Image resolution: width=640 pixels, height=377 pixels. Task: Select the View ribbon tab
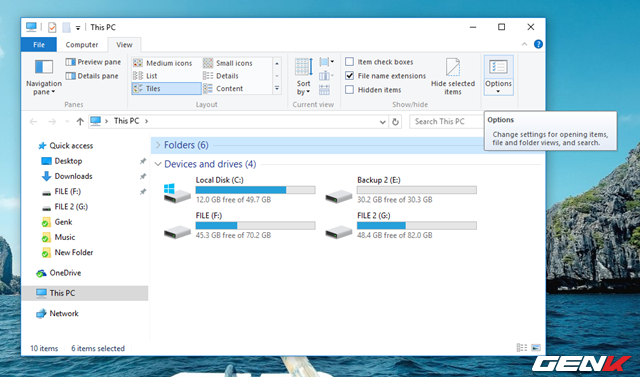124,44
